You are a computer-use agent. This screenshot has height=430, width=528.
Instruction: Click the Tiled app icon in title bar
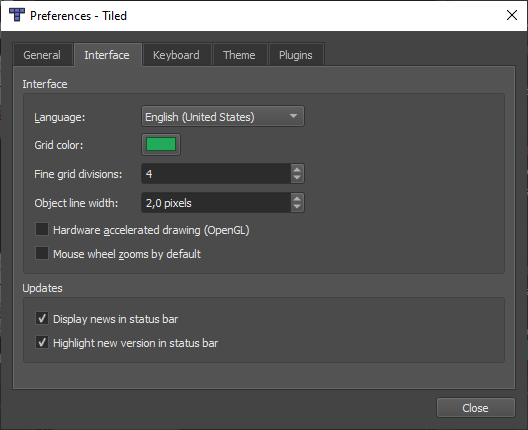click(x=17, y=15)
